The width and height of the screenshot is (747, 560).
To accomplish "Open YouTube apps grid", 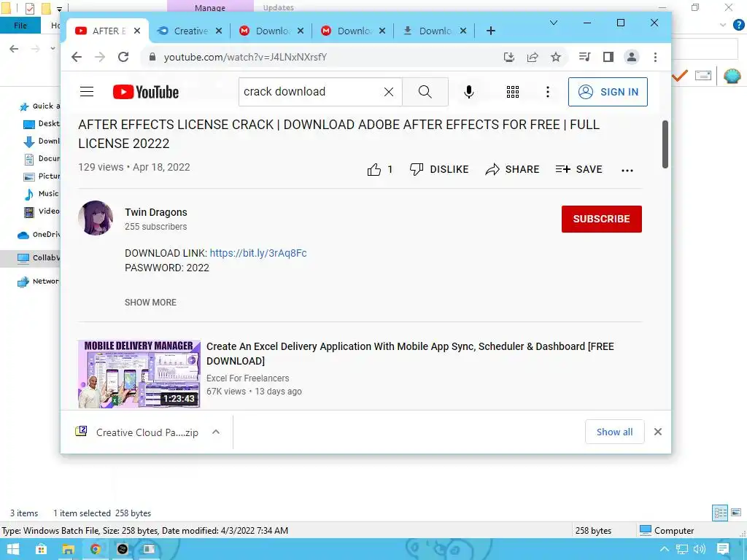I will [513, 92].
